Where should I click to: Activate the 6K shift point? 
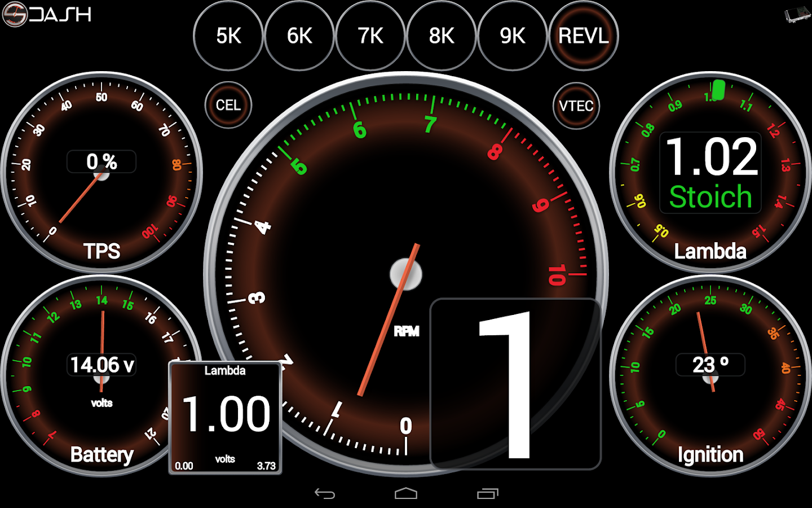point(299,36)
